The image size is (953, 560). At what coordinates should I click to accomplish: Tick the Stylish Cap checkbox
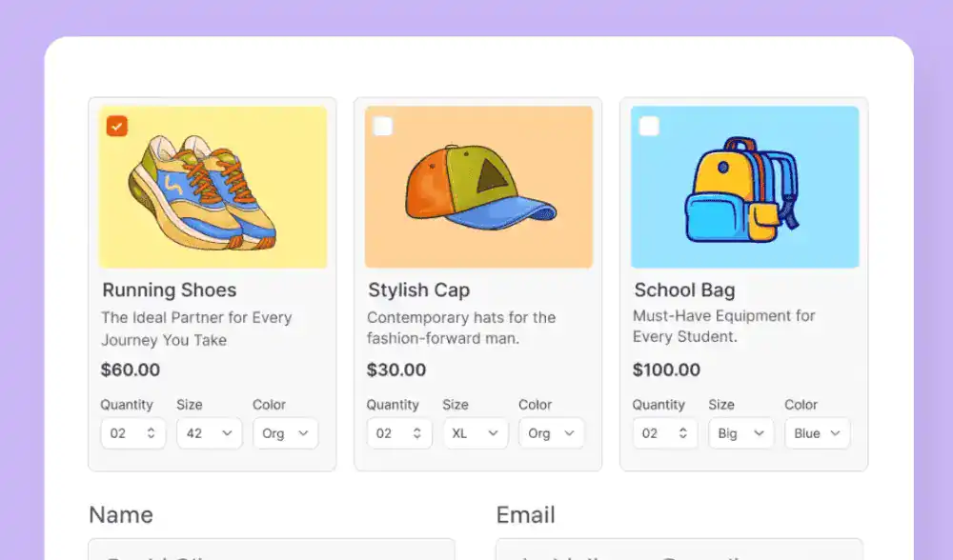(383, 126)
